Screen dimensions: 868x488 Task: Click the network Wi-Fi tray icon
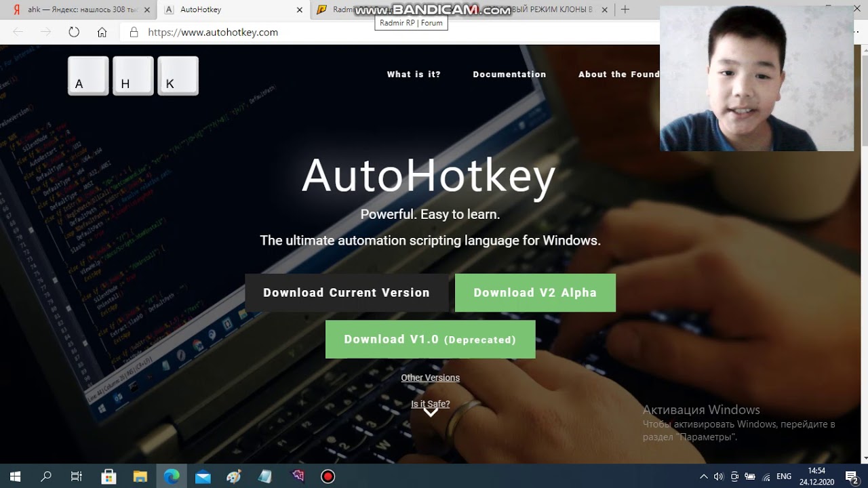(x=766, y=476)
